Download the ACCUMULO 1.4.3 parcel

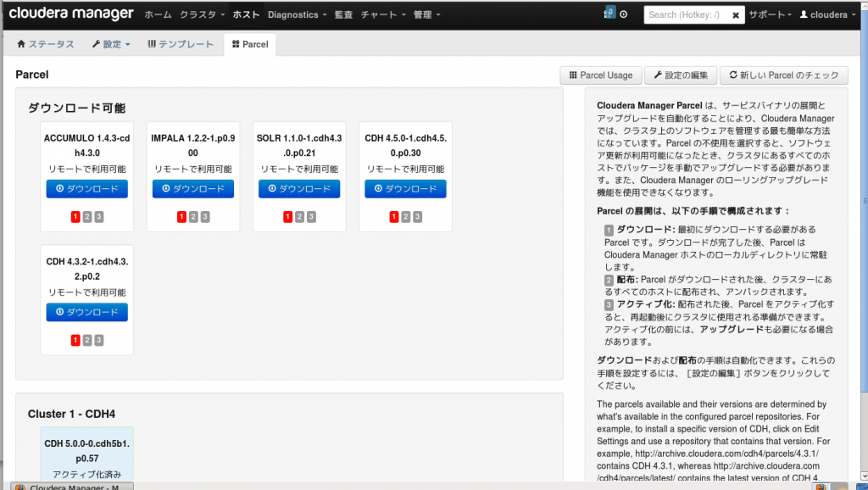coord(87,189)
